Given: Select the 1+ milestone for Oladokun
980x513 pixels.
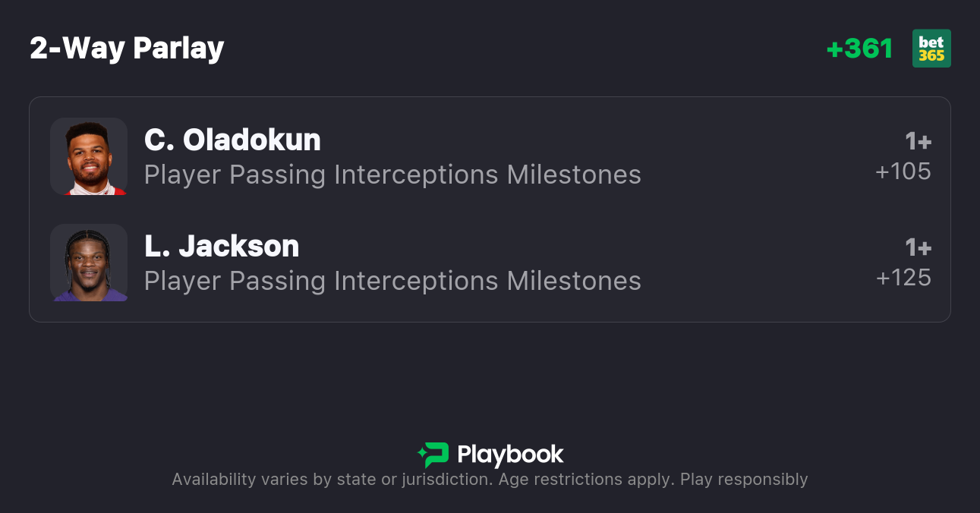Looking at the screenshot, I should pyautogui.click(x=918, y=142).
